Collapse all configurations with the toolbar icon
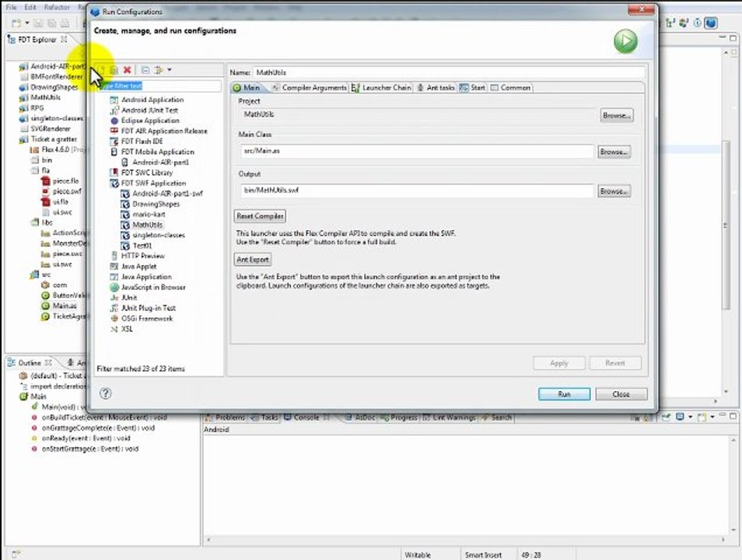Image resolution: width=742 pixels, height=560 pixels. pos(145,70)
